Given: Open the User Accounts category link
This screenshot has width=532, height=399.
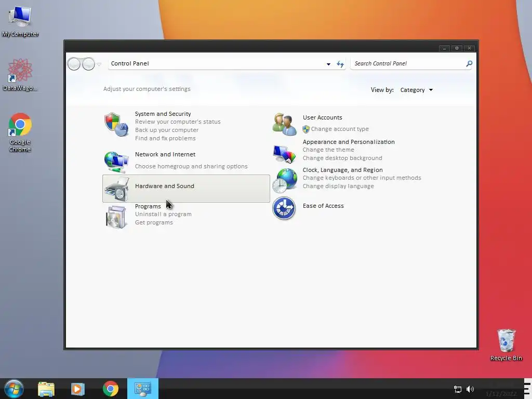Looking at the screenshot, I should point(322,117).
